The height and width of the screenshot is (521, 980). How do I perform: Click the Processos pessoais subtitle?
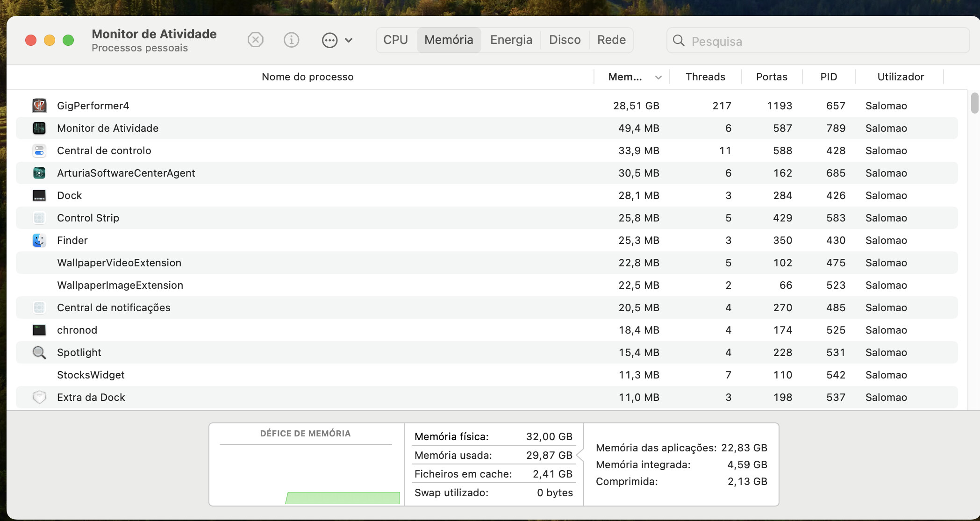140,48
